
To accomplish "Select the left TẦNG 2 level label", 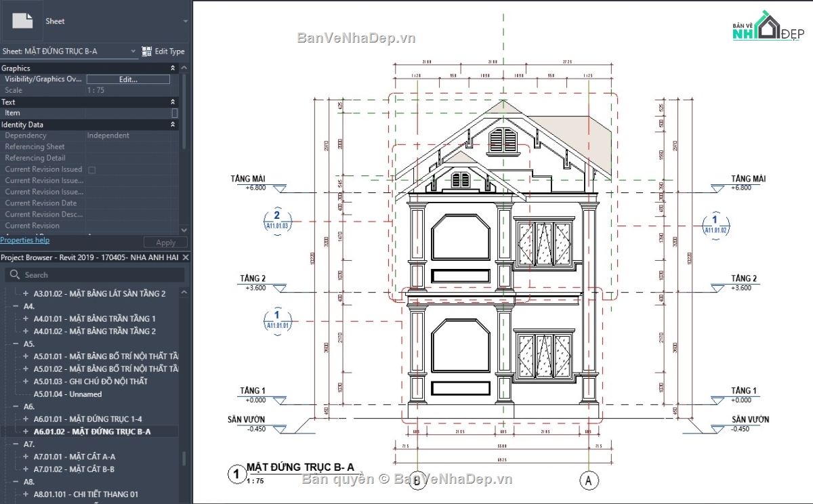I will [x=253, y=278].
